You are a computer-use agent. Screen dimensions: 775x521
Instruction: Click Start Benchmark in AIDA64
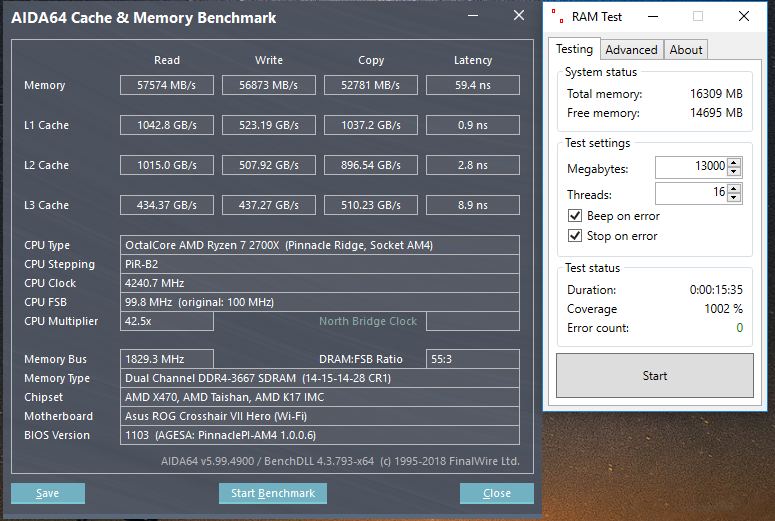(273, 493)
